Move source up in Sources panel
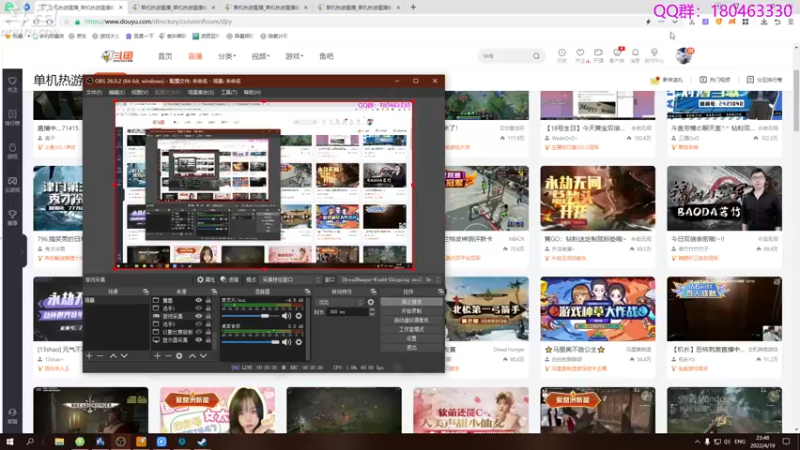 (192, 356)
